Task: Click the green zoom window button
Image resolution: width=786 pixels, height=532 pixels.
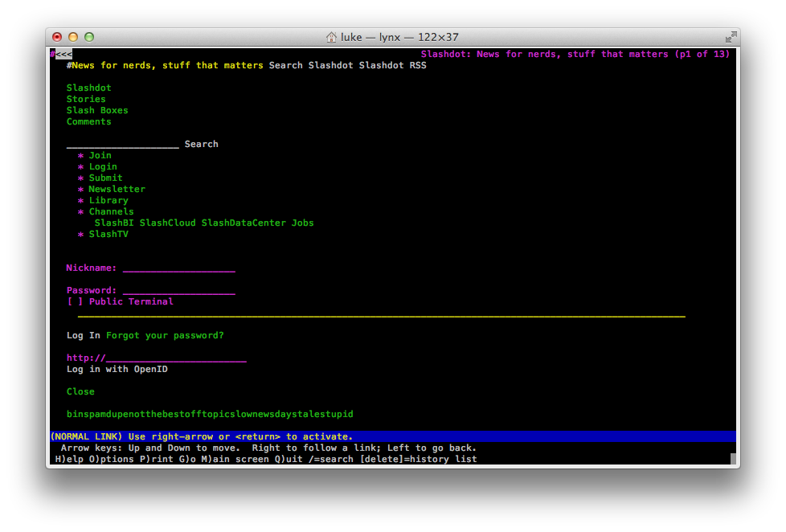Action: (x=89, y=37)
